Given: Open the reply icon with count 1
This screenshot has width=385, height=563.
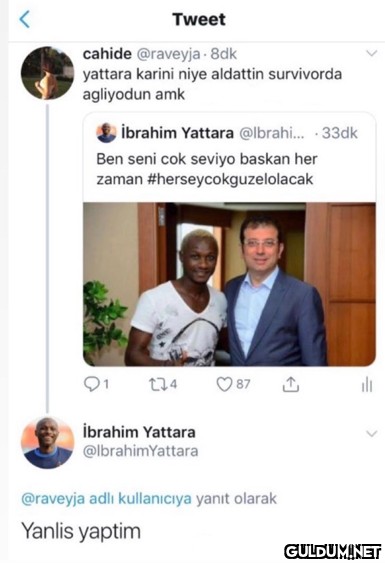Looking at the screenshot, I should point(96,385).
